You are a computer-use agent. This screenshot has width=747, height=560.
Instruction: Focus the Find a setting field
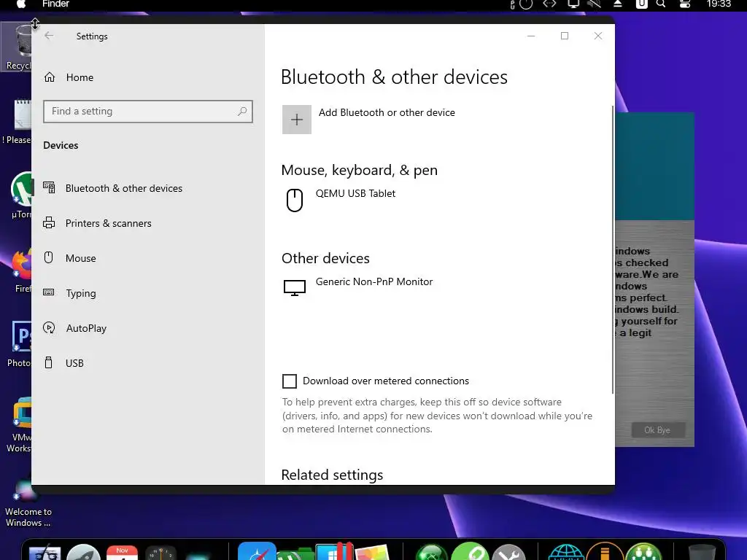[x=147, y=112]
